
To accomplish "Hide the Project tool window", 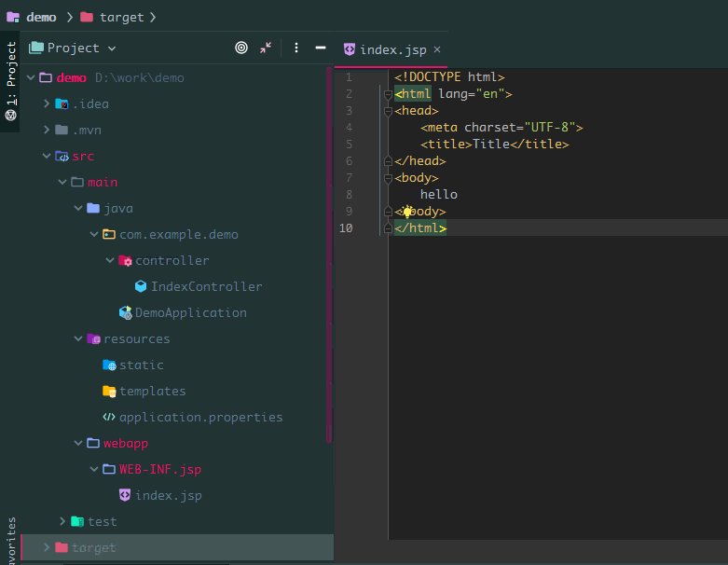I will point(321,48).
